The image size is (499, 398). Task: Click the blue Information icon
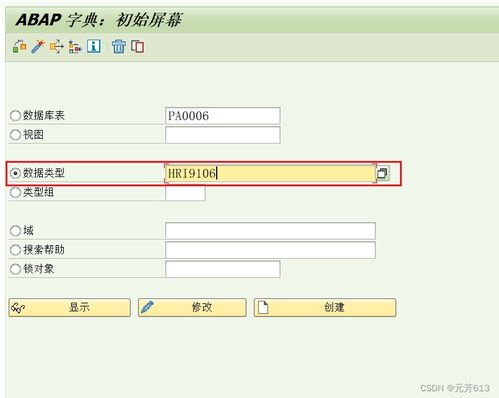[x=94, y=46]
